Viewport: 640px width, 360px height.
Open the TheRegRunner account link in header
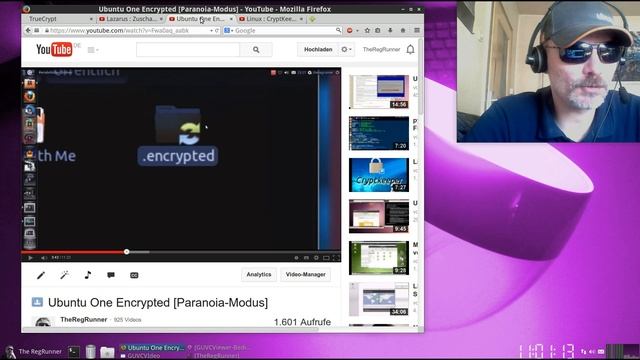click(x=381, y=49)
